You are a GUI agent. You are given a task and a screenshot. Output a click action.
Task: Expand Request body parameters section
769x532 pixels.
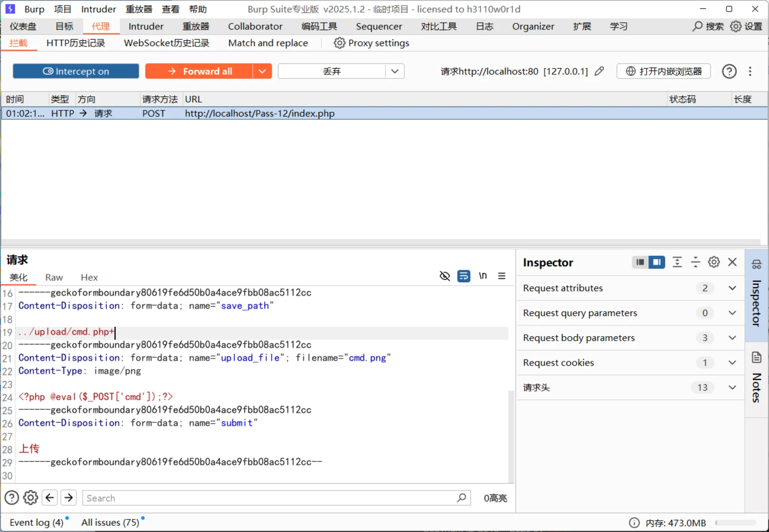click(x=732, y=338)
